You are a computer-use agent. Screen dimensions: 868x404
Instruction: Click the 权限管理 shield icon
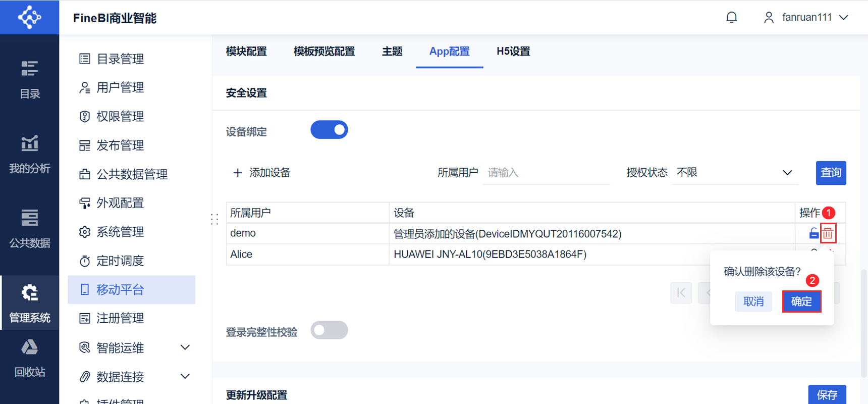[x=85, y=117]
